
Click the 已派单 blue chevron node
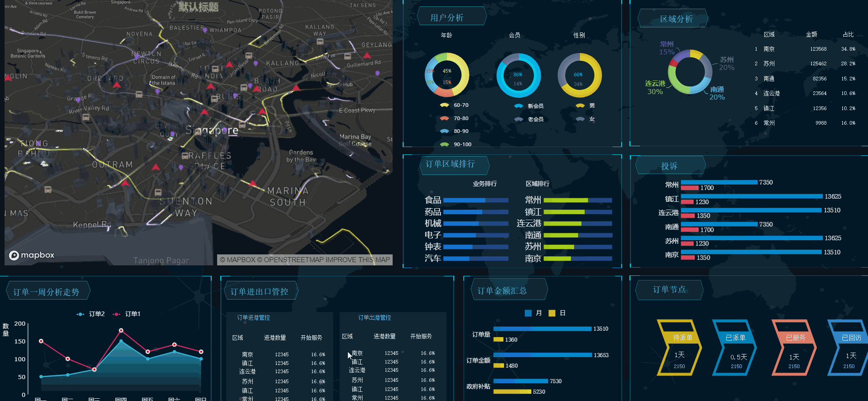(735, 347)
